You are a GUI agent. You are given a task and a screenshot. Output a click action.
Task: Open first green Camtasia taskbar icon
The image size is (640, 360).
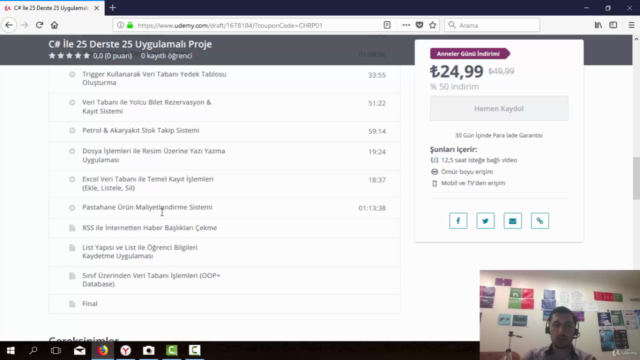coord(172,350)
